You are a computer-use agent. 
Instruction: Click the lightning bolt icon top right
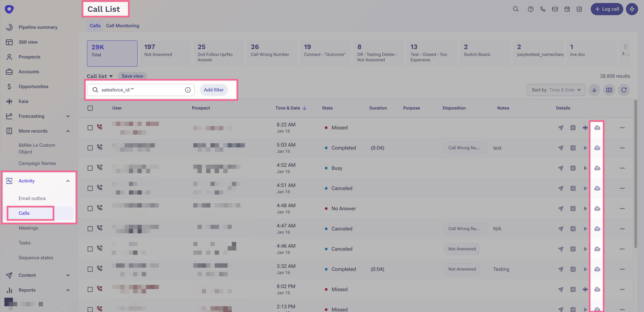click(x=632, y=9)
